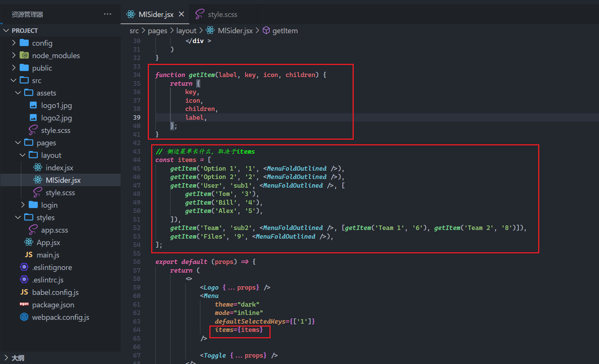Image resolution: width=599 pixels, height=364 pixels.
Task: Click the React icon in the MlSider.jsx tab
Action: [x=131, y=14]
